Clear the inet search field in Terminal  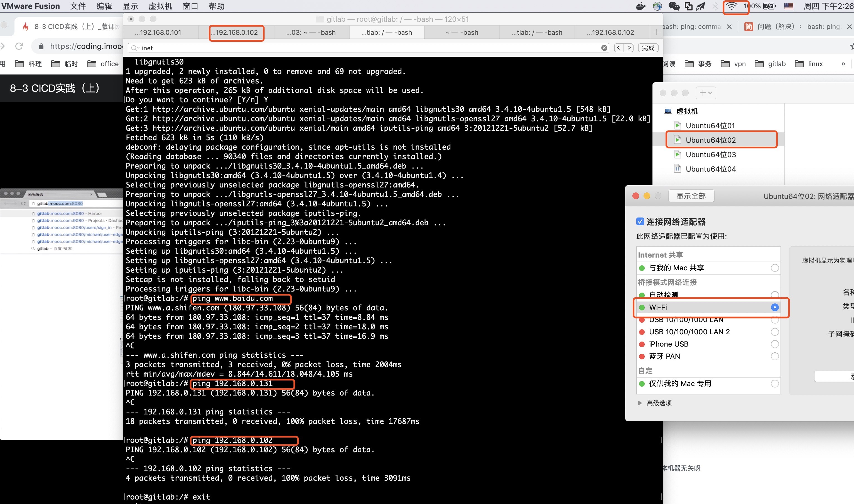(604, 48)
